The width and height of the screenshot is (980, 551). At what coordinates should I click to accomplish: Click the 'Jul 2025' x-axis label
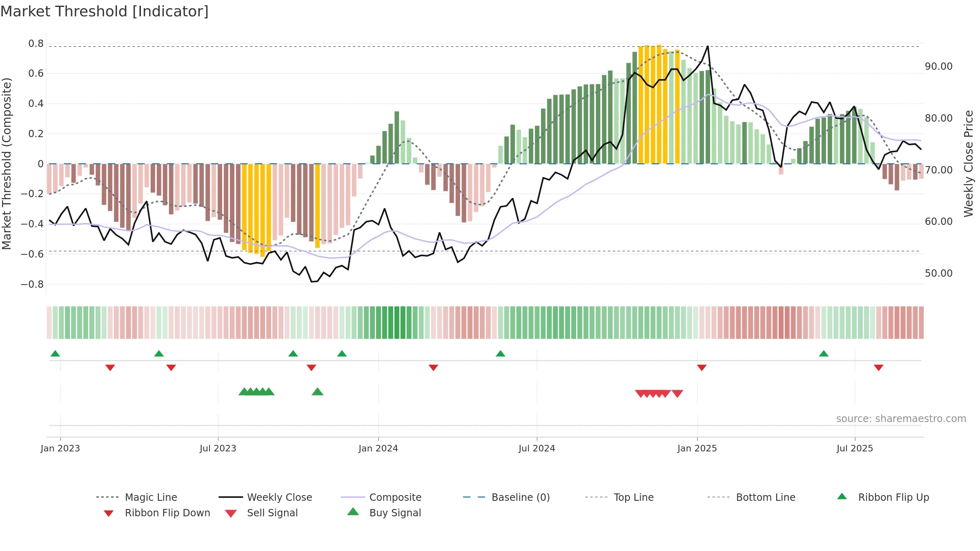tap(855, 449)
